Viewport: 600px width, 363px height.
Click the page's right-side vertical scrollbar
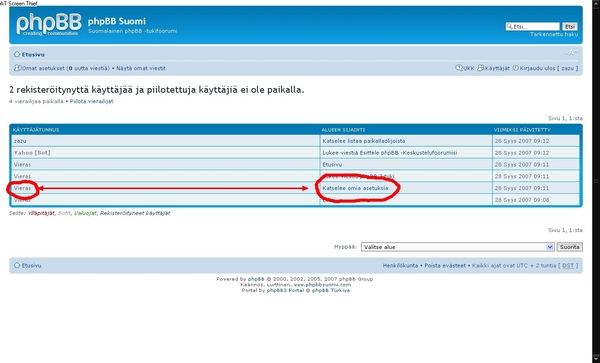point(596,181)
